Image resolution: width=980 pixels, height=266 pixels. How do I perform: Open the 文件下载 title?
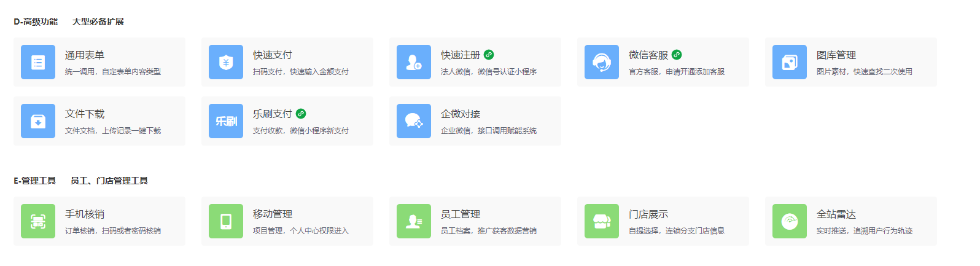(x=85, y=114)
